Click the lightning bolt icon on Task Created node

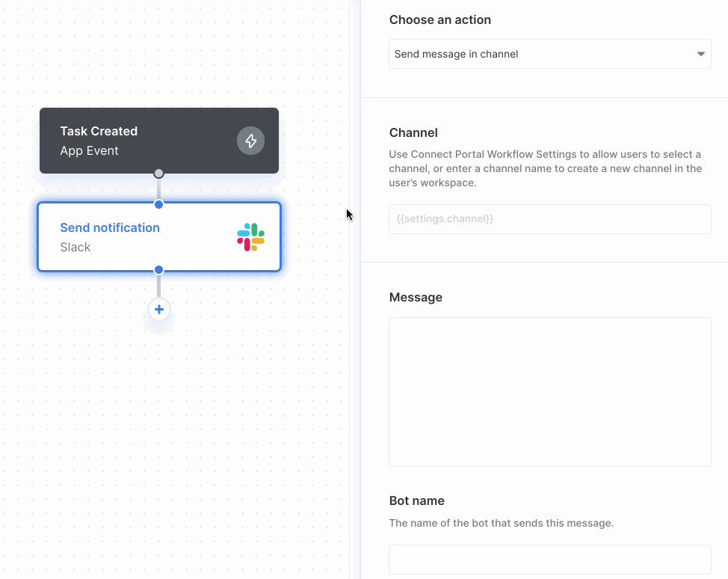250,141
